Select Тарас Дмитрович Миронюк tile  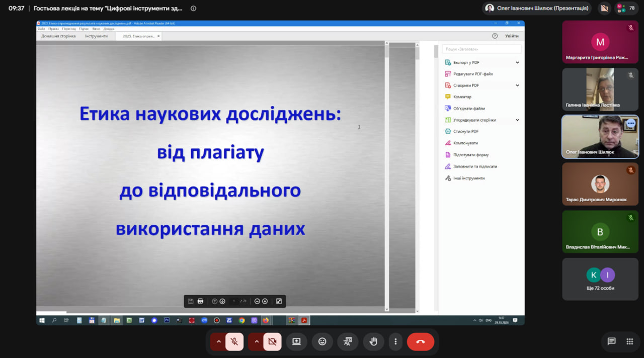click(600, 184)
